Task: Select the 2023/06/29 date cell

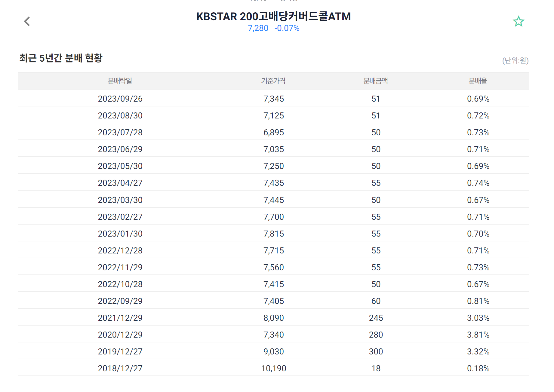Action: coord(120,149)
